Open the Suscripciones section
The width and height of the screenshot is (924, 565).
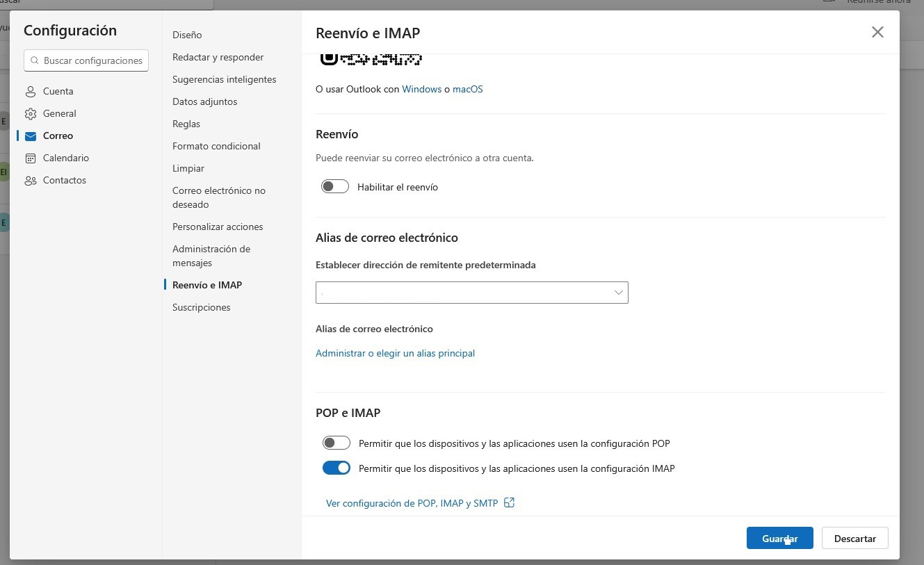point(202,307)
